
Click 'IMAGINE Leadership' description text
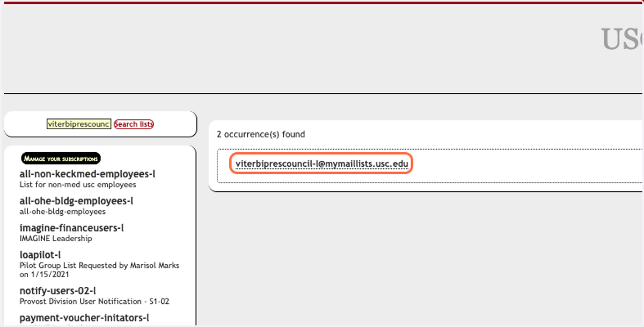coord(56,239)
